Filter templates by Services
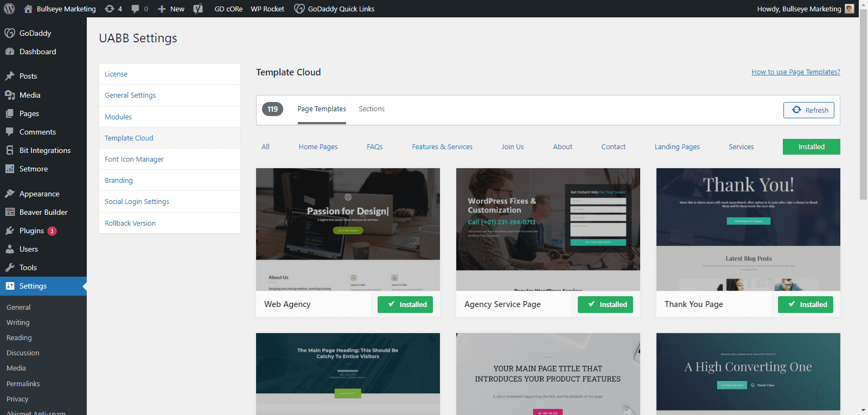Image resolution: width=868 pixels, height=415 pixels. pos(741,147)
